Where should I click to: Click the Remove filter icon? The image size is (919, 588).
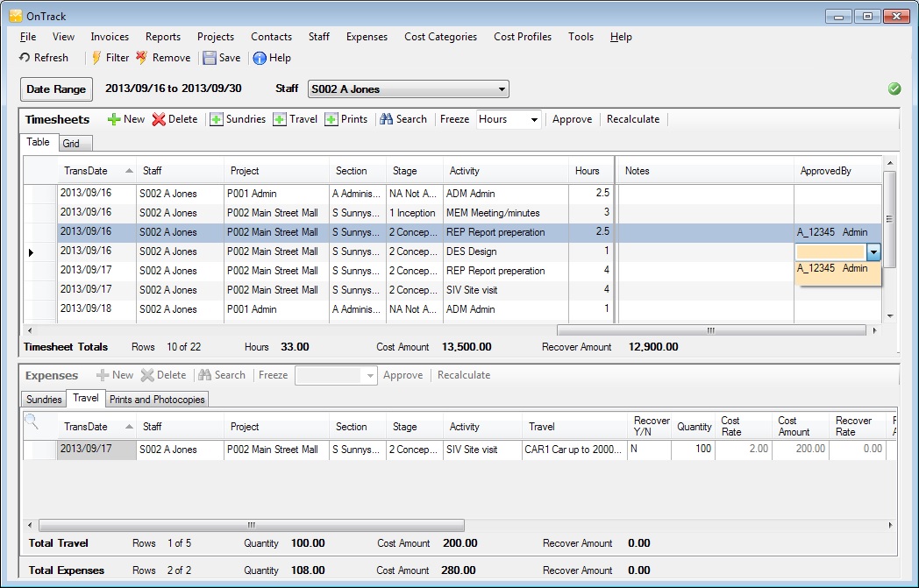(163, 58)
